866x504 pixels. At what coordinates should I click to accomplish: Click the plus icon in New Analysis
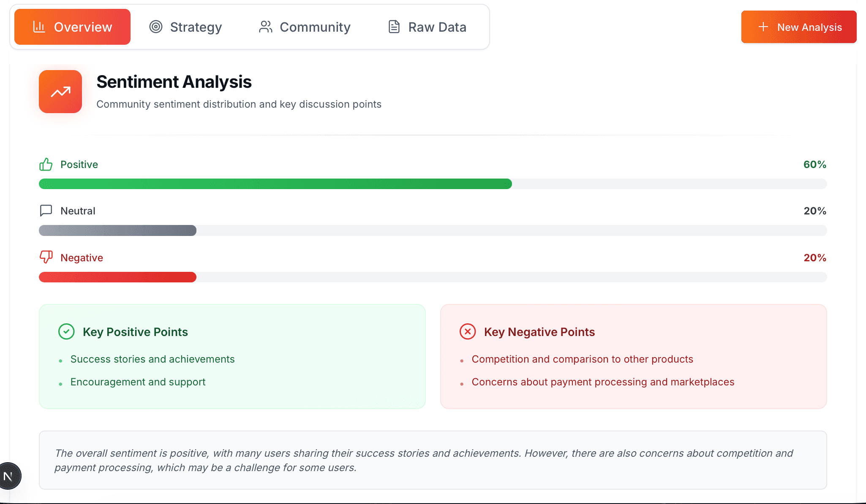763,27
